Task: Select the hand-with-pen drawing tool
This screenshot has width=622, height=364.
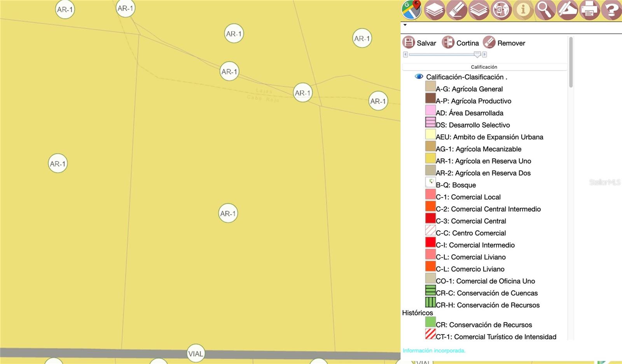Action: [x=567, y=10]
